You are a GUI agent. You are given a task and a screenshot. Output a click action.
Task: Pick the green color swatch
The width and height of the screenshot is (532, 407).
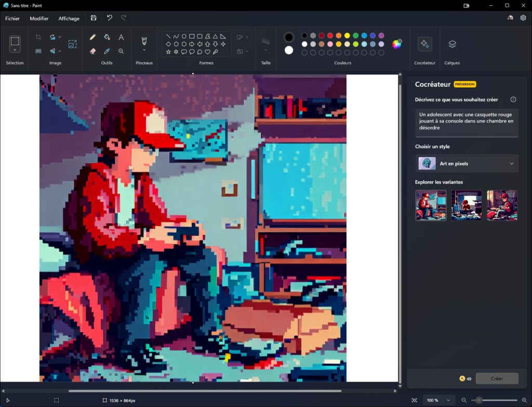pos(355,35)
